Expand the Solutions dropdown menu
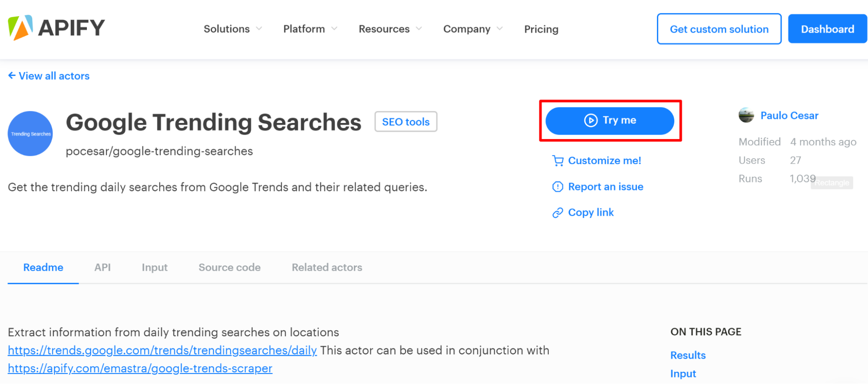The height and width of the screenshot is (384, 868). pyautogui.click(x=233, y=29)
